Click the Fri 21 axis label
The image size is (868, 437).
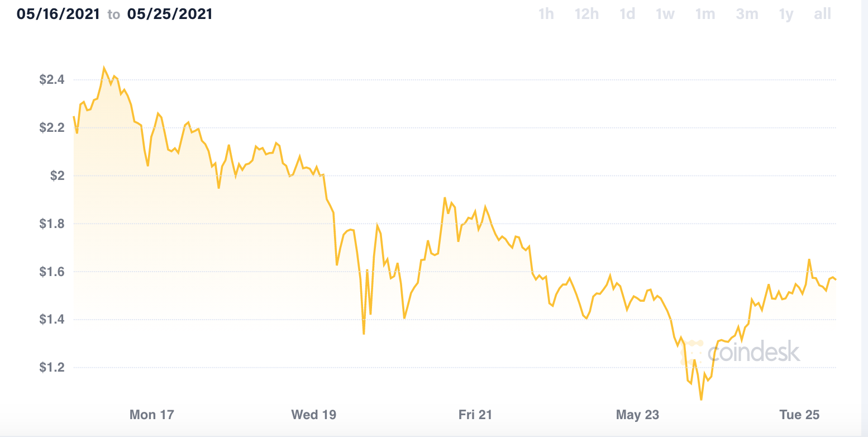tap(475, 415)
